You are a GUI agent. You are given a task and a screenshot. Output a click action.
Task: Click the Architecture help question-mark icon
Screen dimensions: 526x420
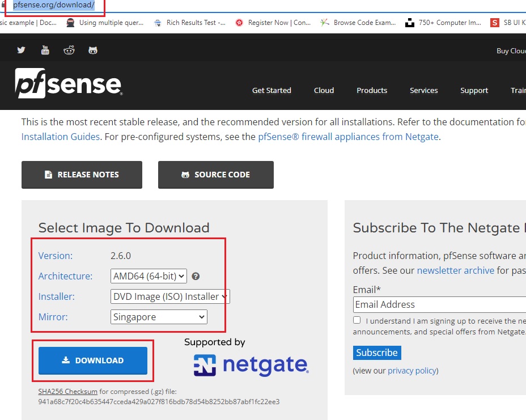coord(196,276)
